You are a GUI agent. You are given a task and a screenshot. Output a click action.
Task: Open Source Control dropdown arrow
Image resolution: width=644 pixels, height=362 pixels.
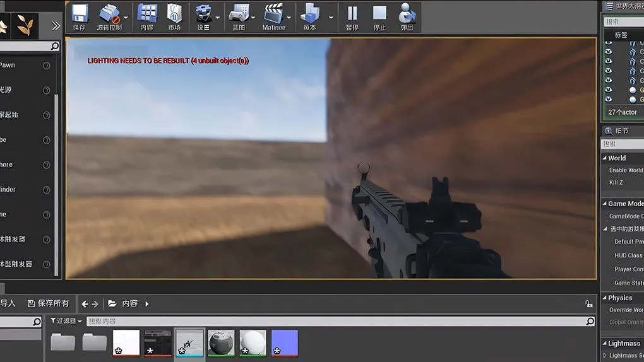(x=126, y=18)
